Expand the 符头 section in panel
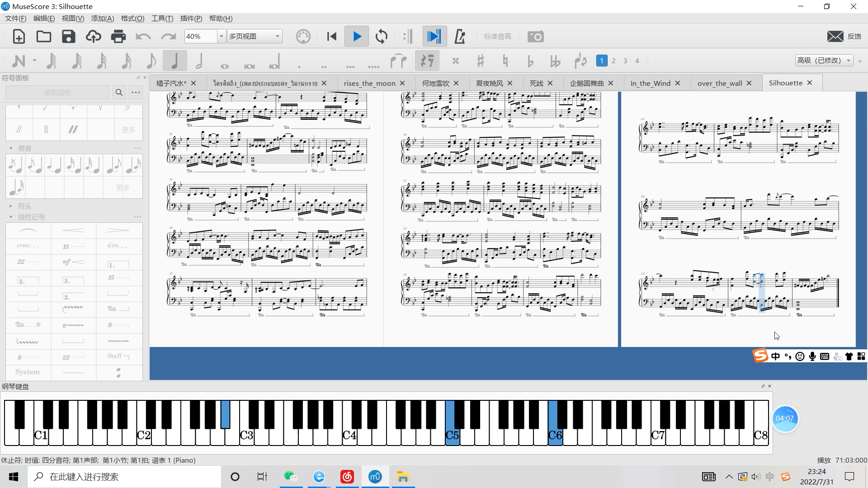This screenshot has height=488, width=868. 11,206
